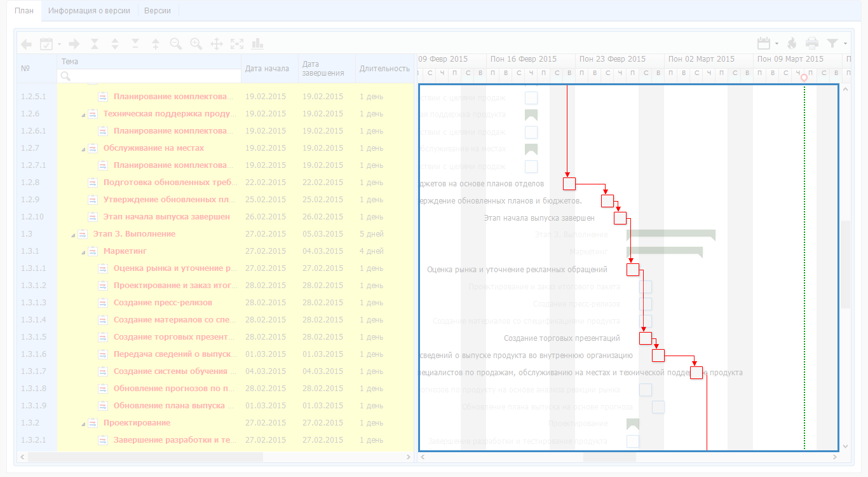This screenshot has height=477, width=868.
Task: Collapse the Проектирование task group
Action: pyautogui.click(x=83, y=424)
